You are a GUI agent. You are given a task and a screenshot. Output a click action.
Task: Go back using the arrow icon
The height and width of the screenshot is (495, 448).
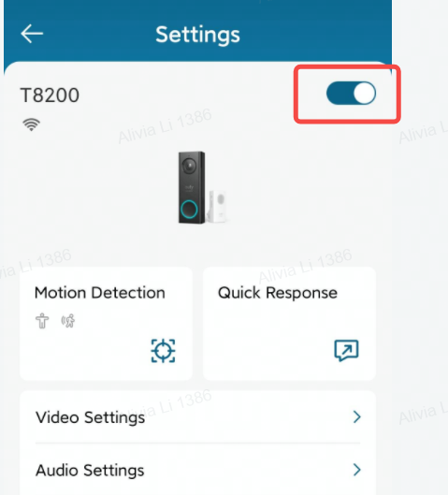32,34
